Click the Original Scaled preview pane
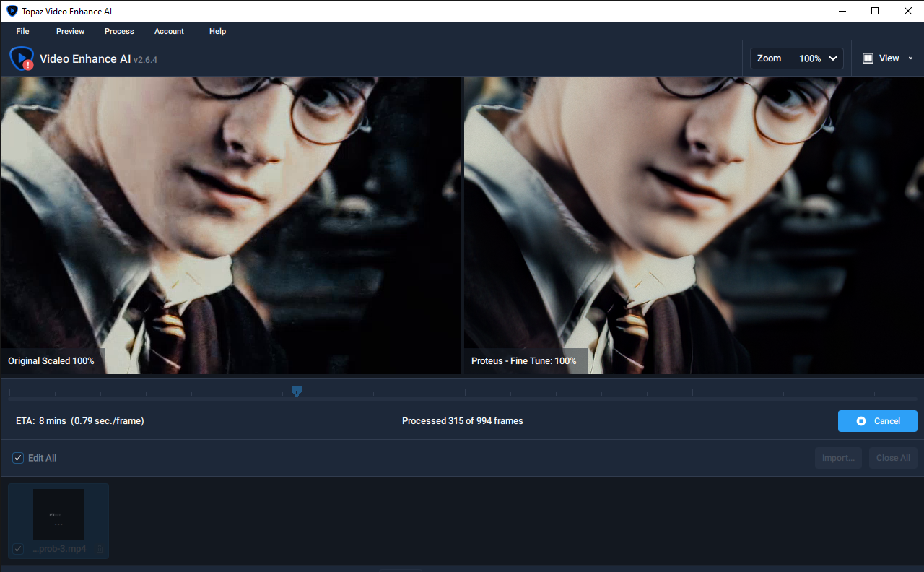The height and width of the screenshot is (572, 924). tap(230, 225)
